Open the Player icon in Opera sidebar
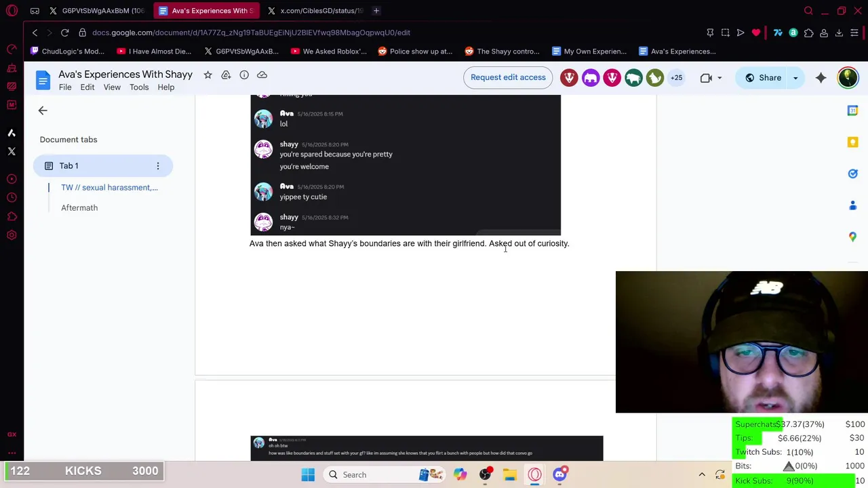Image resolution: width=868 pixels, height=488 pixels. tap(12, 179)
